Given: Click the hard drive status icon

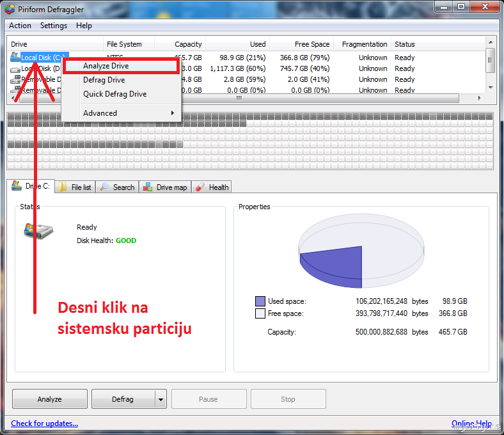Looking at the screenshot, I should (38, 231).
